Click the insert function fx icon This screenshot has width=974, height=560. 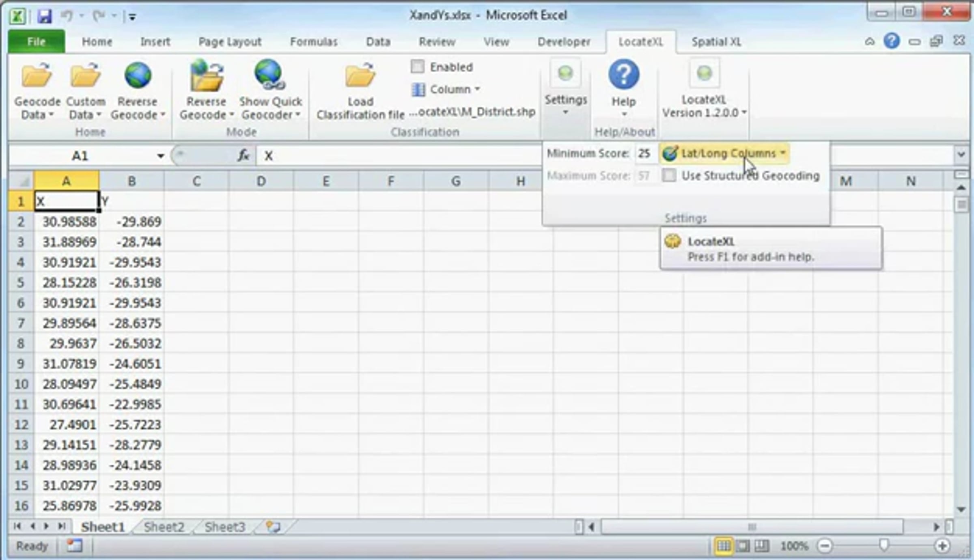coord(243,155)
